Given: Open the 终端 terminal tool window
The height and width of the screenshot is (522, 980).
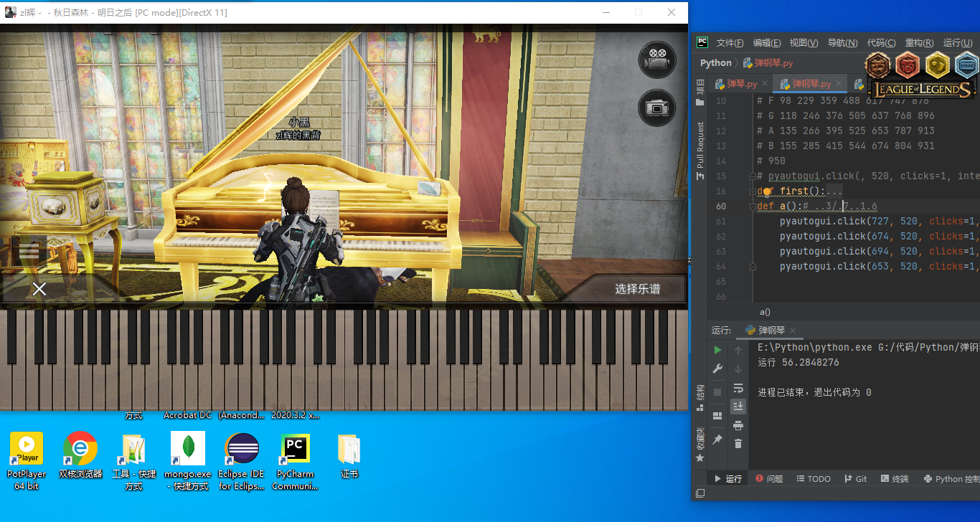Looking at the screenshot, I should pos(895,479).
